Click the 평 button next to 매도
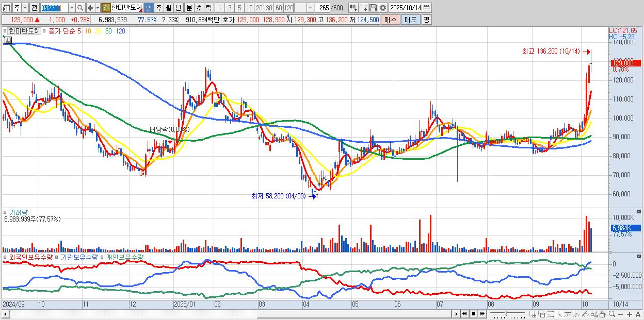 (x=426, y=20)
